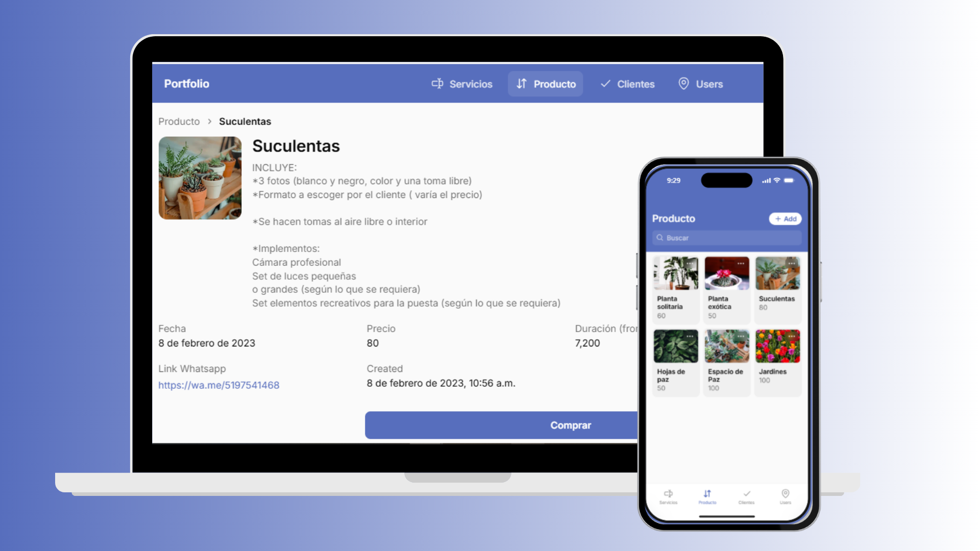Click the Clientes checkmark icon

605,84
